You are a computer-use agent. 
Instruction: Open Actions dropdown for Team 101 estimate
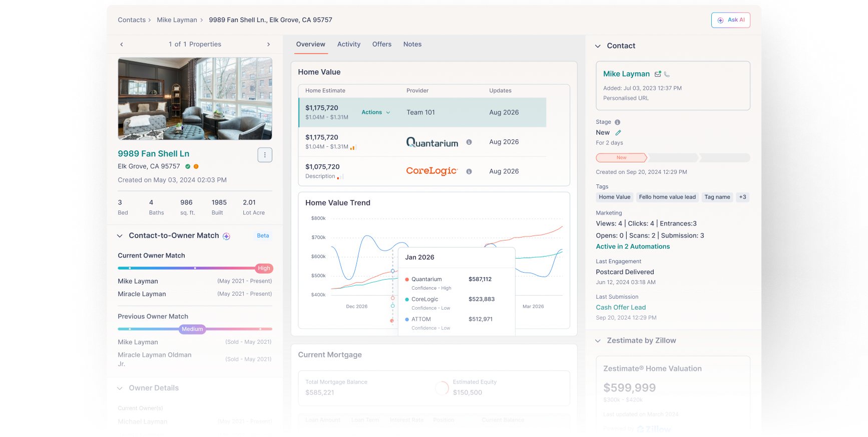(x=376, y=112)
